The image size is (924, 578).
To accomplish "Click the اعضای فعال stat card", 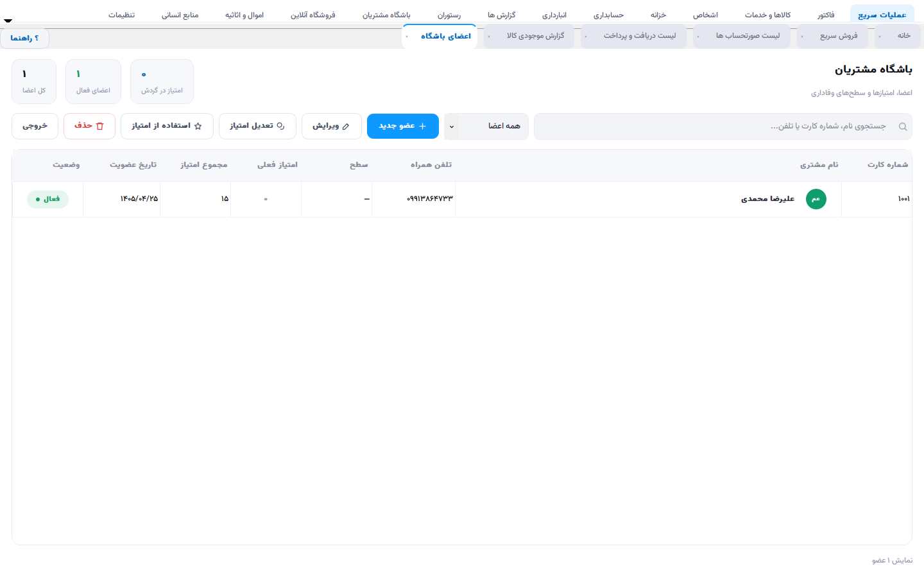I will tap(93, 82).
